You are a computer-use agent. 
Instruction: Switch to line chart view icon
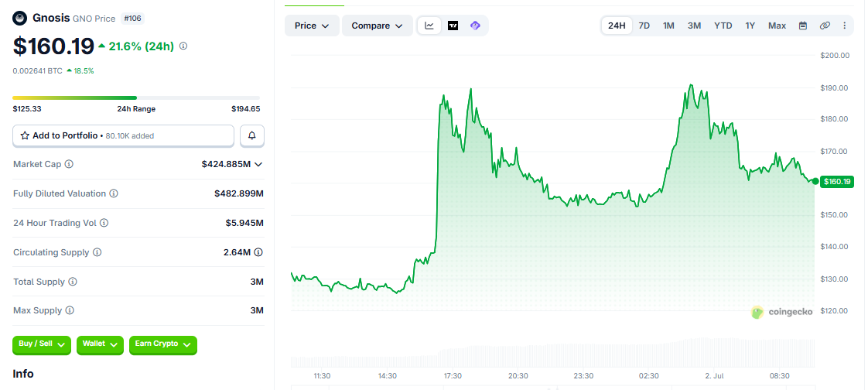click(429, 26)
